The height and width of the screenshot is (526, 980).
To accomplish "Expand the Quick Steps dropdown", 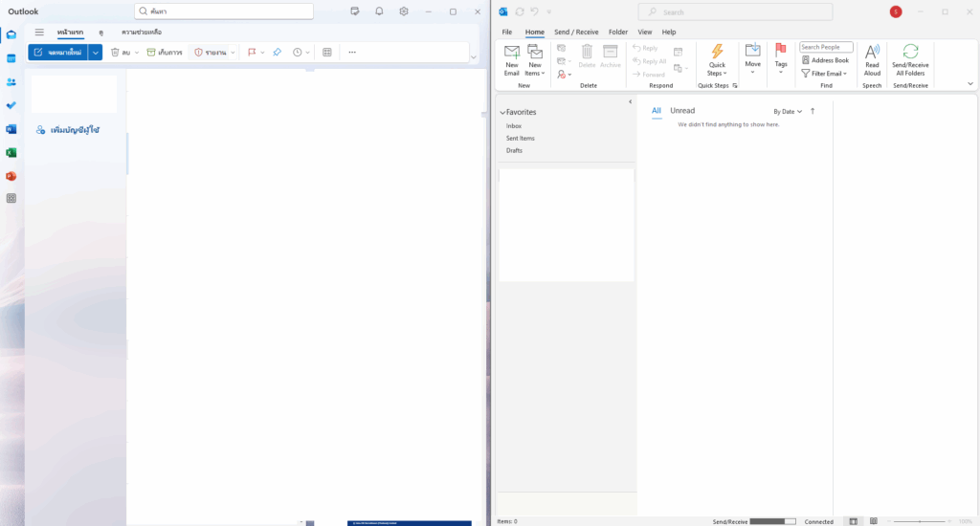I will point(717,59).
